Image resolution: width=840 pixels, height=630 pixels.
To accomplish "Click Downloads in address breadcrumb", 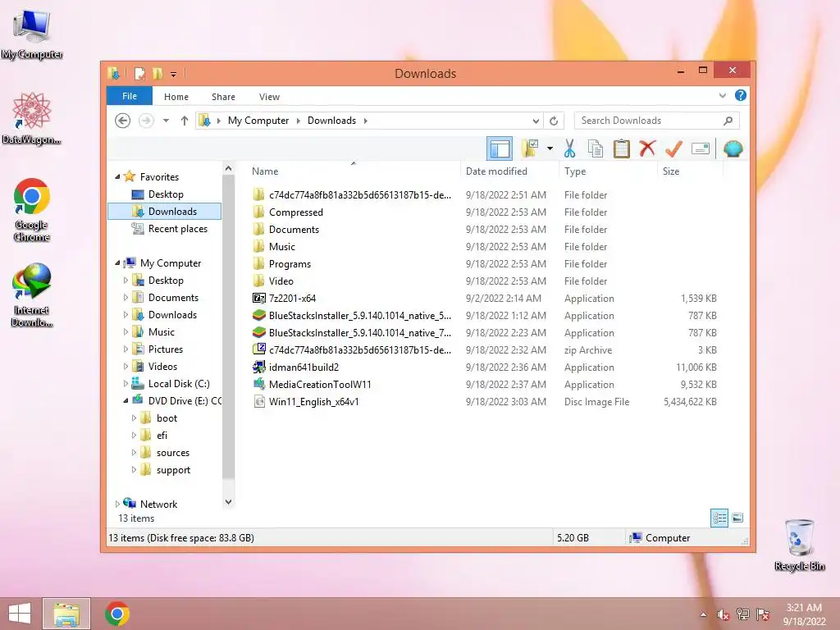I will pyautogui.click(x=331, y=121).
